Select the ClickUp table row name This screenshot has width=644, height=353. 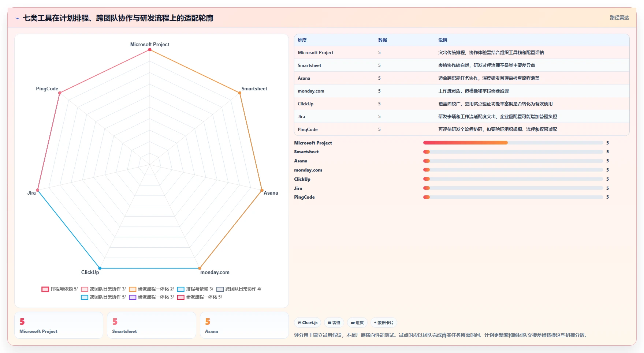pos(305,104)
